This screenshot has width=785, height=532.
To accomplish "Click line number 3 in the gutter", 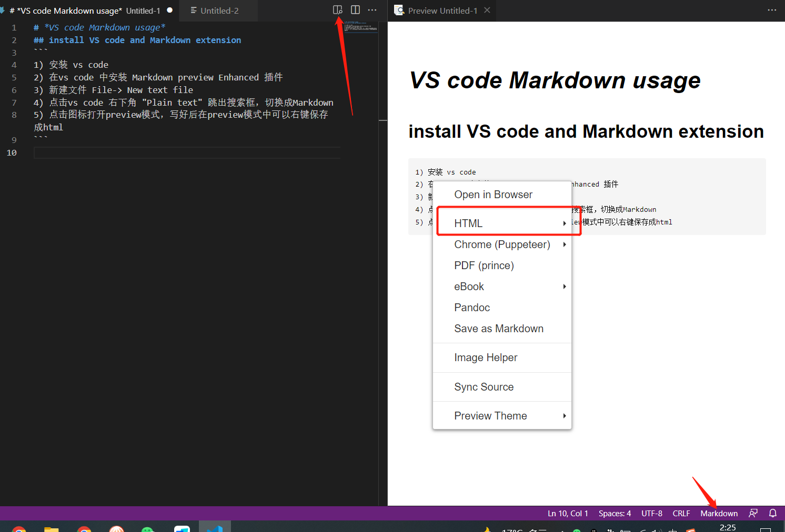I will (x=14, y=53).
